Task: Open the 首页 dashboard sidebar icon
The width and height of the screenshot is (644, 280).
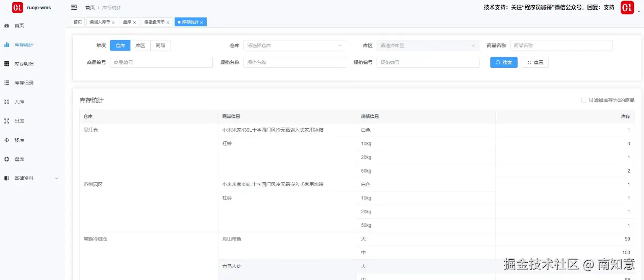Action: 7,25
